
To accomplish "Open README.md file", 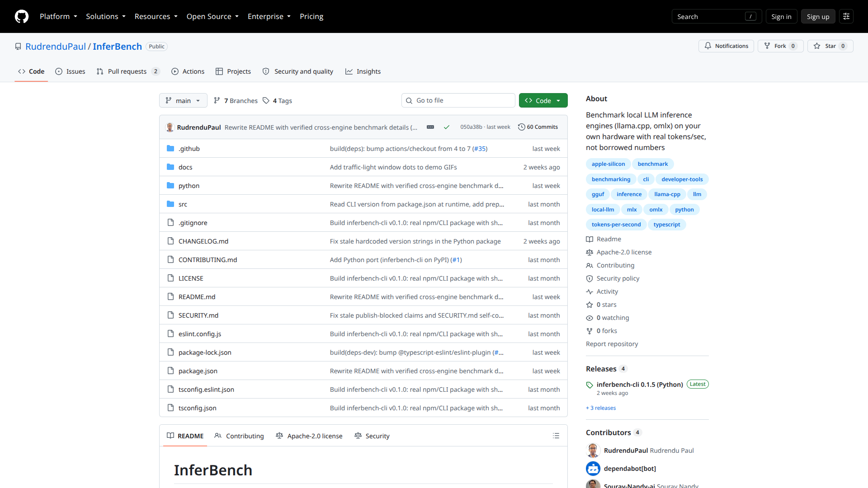I will 197,297.
